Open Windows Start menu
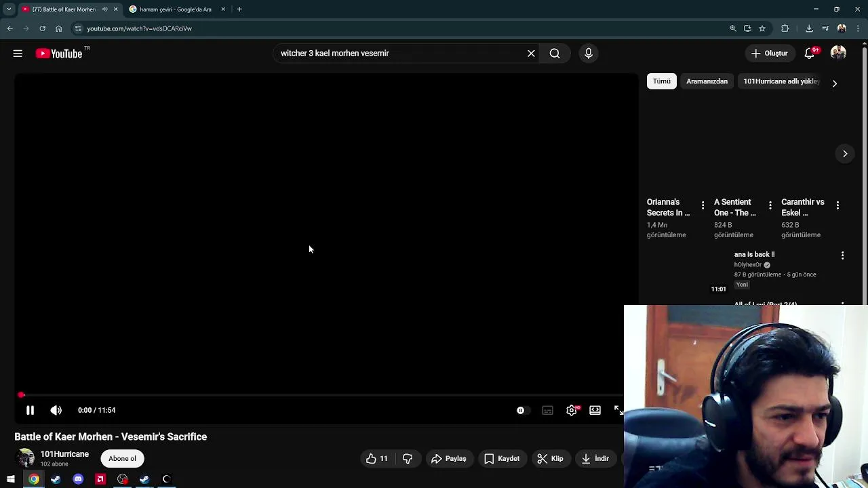Image resolution: width=868 pixels, height=488 pixels. [11, 479]
